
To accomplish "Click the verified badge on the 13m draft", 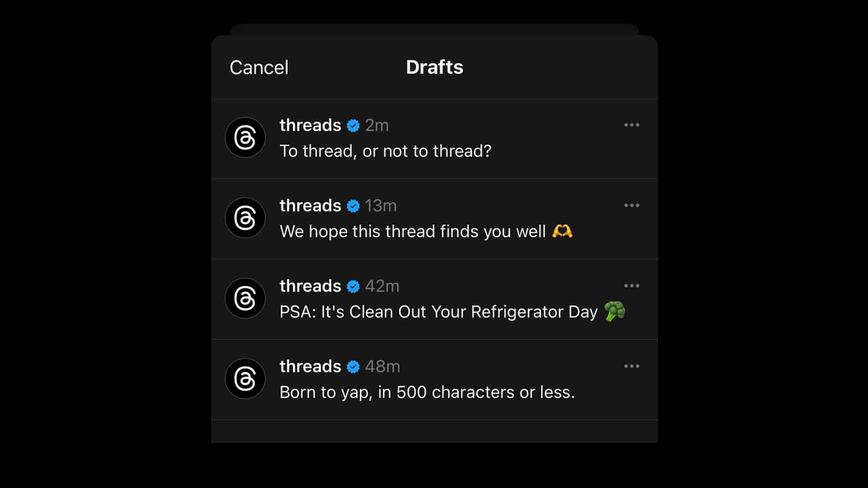I will click(353, 205).
